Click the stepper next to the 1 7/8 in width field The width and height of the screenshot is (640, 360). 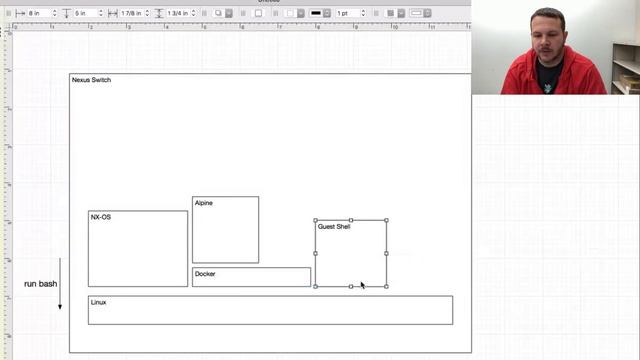[x=147, y=13]
